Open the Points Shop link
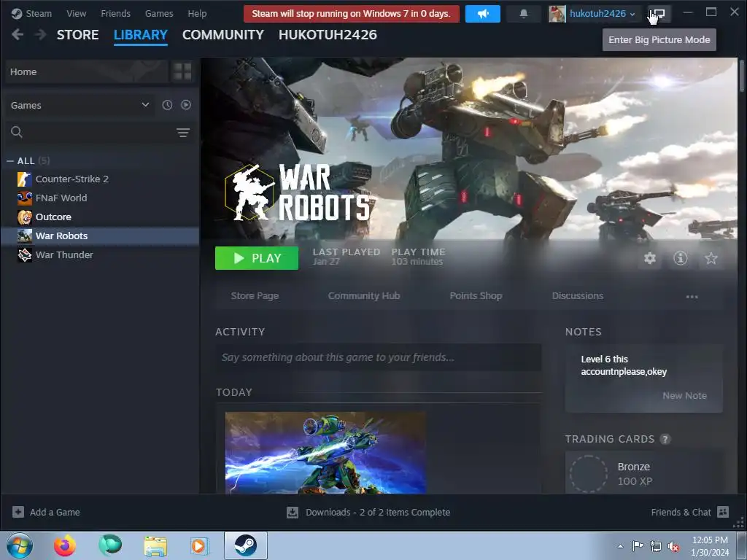 point(476,296)
